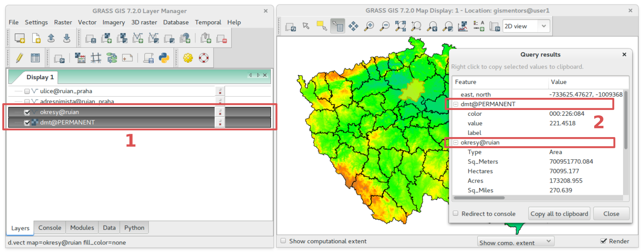Viewport: 644px width, 252px height.
Task: Zoom to the computational region extent
Action: pos(416,26)
